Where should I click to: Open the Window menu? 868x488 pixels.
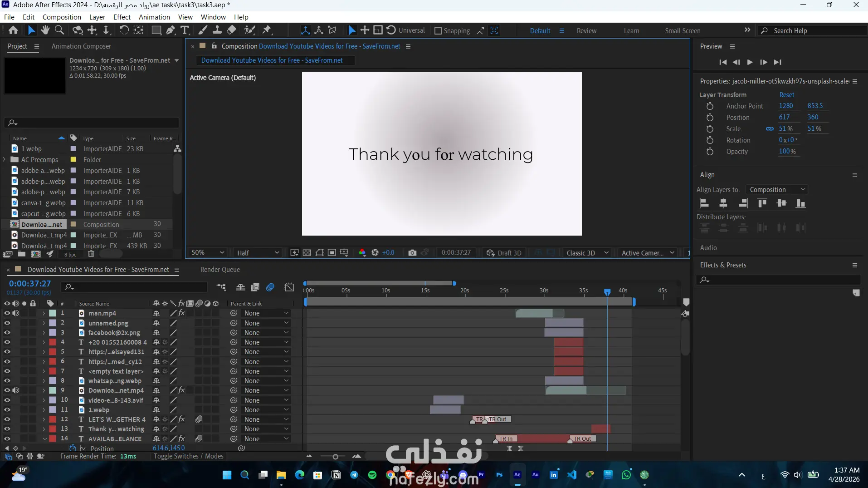213,17
